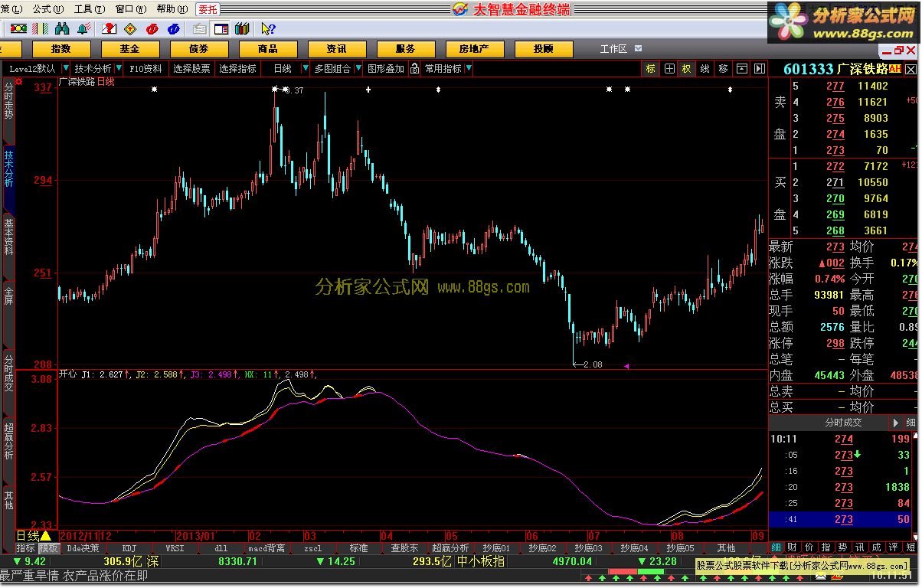This screenshot has width=922, height=588.
Task: Click the 标 marker icon above chart
Action: coord(650,68)
